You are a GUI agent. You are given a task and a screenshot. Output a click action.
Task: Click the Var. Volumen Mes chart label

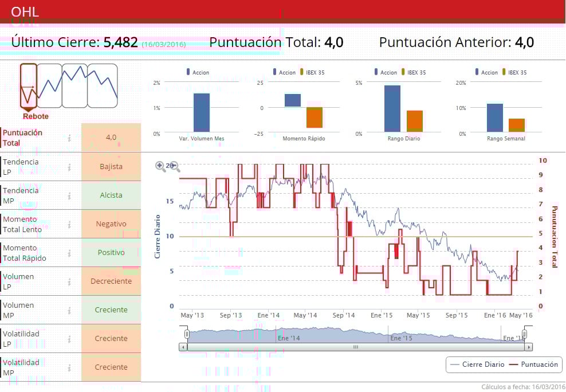tap(202, 139)
